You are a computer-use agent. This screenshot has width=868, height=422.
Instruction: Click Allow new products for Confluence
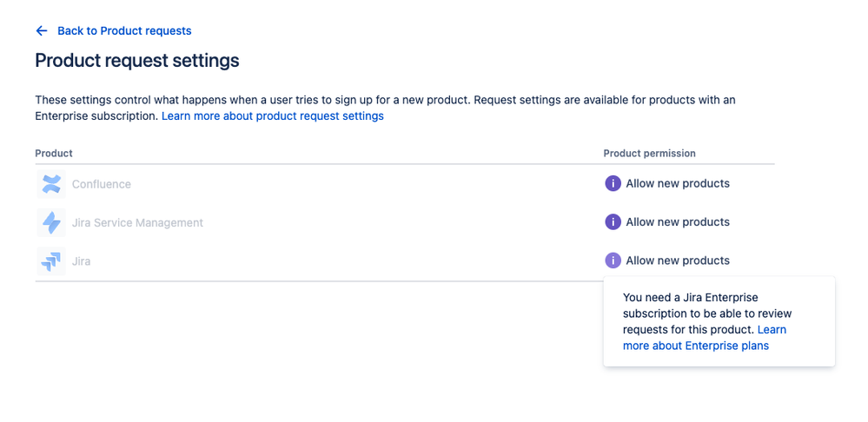click(x=677, y=183)
